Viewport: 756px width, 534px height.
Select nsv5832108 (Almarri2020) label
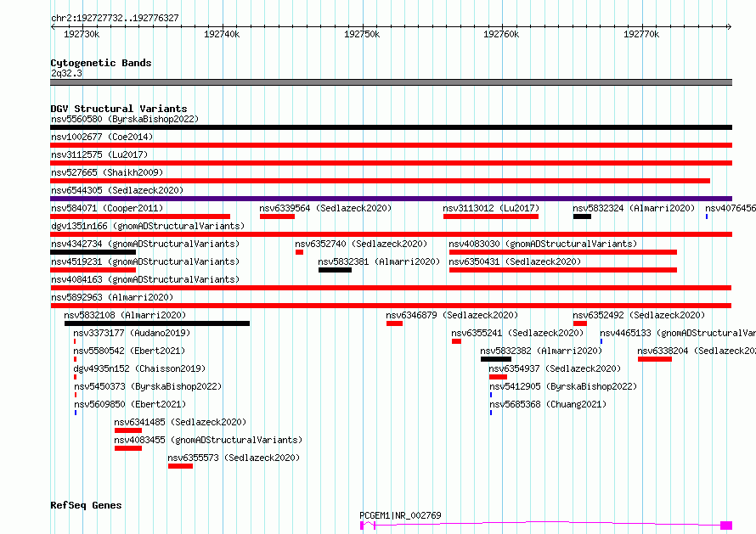point(125,315)
